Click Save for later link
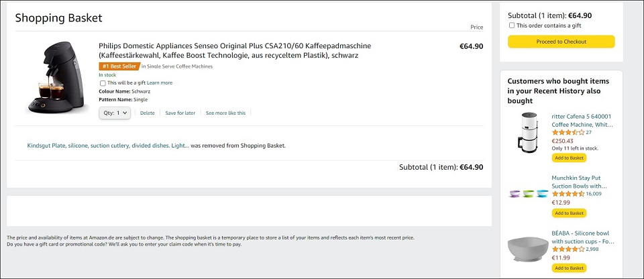644x279 pixels. [180, 113]
